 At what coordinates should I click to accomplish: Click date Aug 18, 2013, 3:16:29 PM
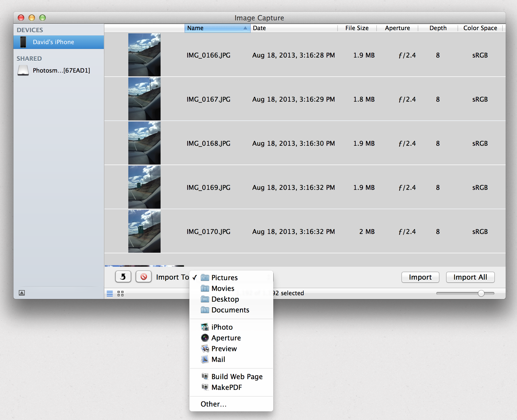click(293, 99)
